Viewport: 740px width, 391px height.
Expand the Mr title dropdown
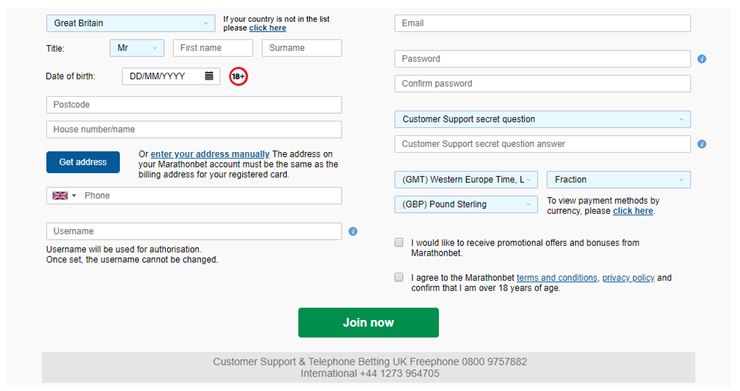click(x=137, y=48)
